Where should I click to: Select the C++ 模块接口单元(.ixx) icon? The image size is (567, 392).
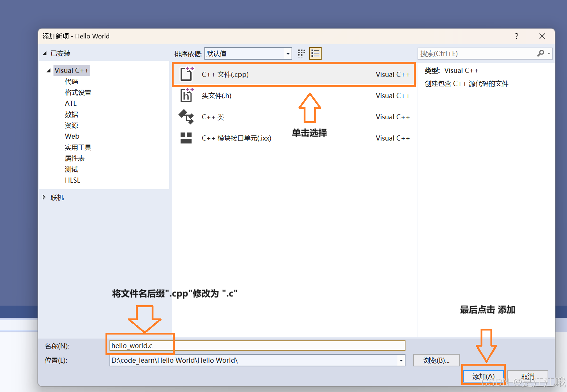pos(186,138)
